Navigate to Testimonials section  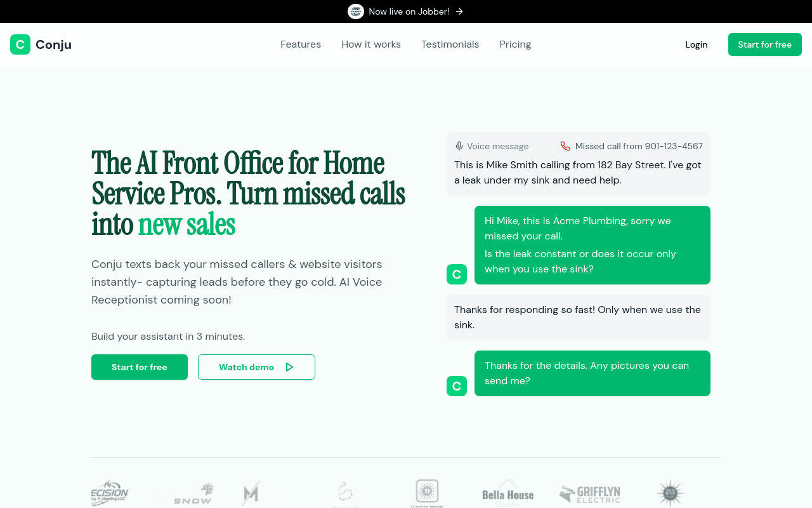pyautogui.click(x=450, y=44)
